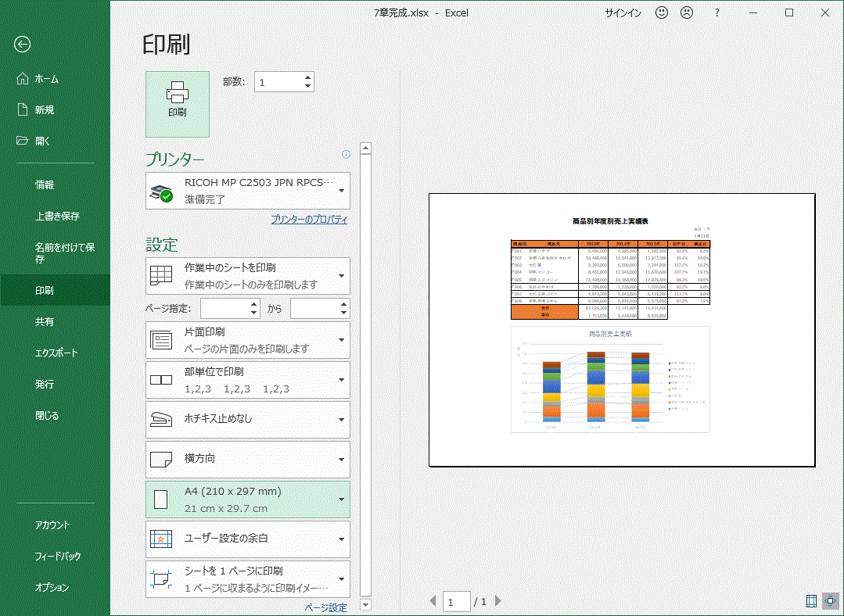Click the 部数 copies input field
Viewport: 844px width, 616px height.
pyautogui.click(x=278, y=82)
